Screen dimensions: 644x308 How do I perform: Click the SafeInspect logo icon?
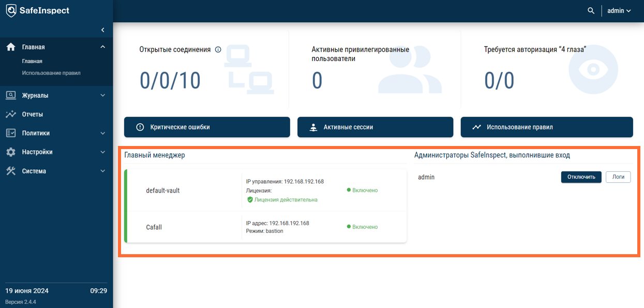pyautogui.click(x=11, y=10)
